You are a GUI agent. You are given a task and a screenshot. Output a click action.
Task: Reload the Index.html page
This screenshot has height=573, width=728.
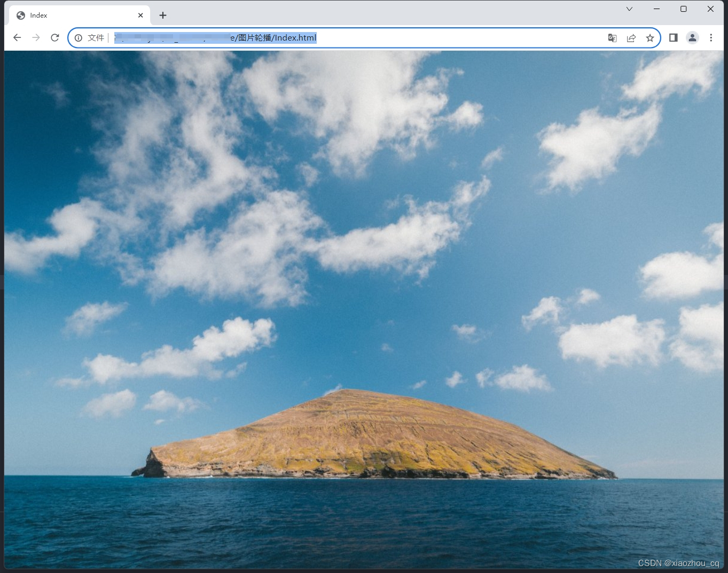tap(54, 37)
